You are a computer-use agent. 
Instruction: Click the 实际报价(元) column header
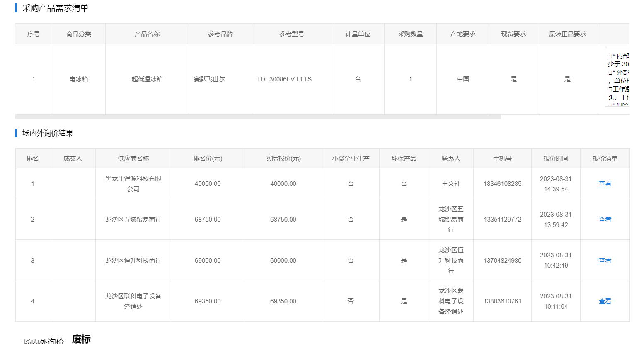point(283,159)
